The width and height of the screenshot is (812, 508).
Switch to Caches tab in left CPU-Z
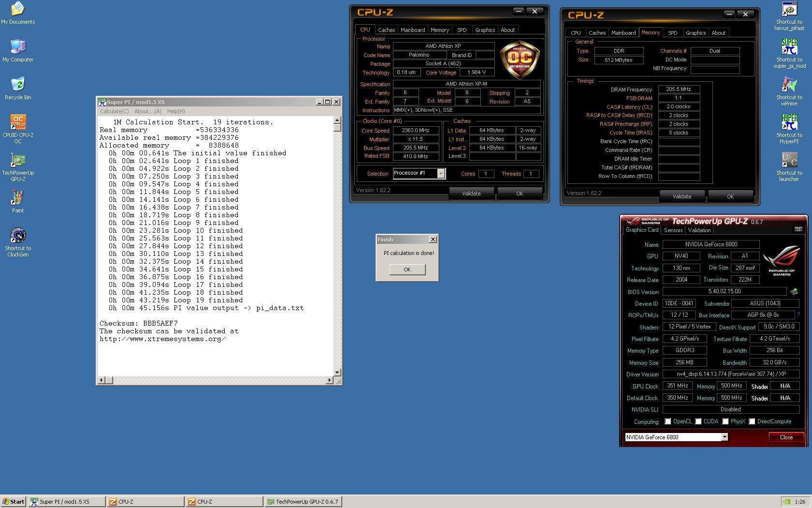pyautogui.click(x=386, y=30)
